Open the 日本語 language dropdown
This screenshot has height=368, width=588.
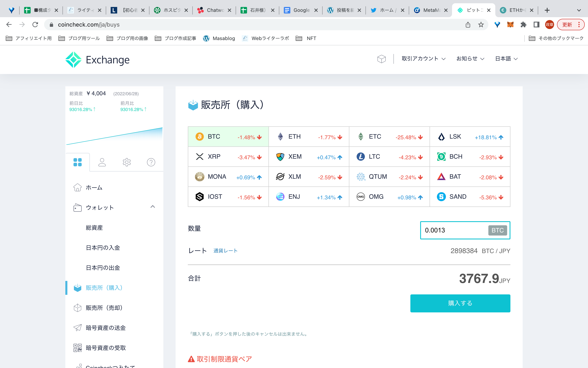[506, 59]
